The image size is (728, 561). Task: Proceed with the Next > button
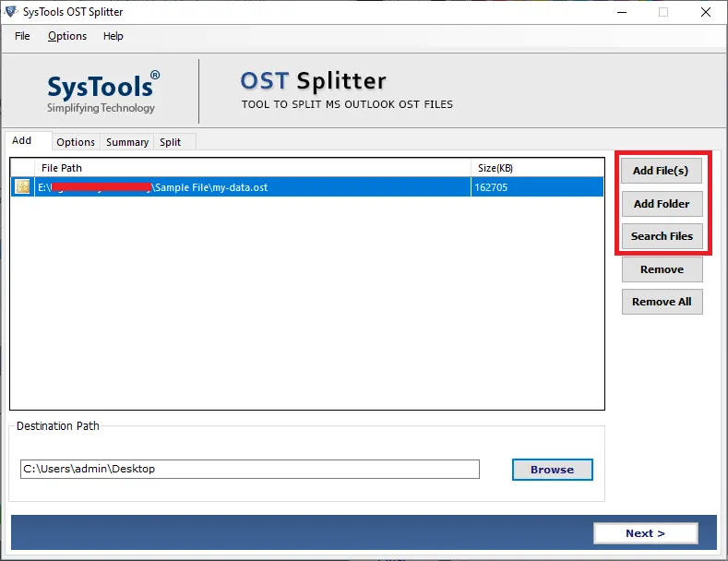[645, 533]
